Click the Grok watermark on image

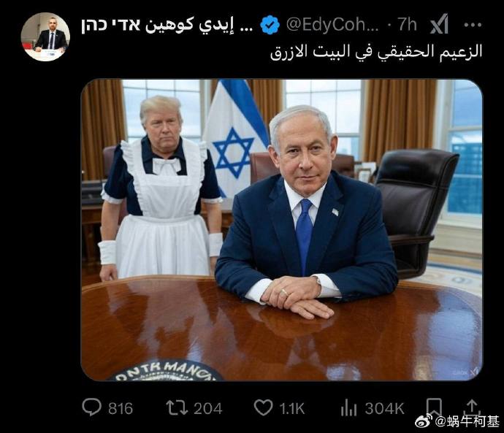point(466,372)
